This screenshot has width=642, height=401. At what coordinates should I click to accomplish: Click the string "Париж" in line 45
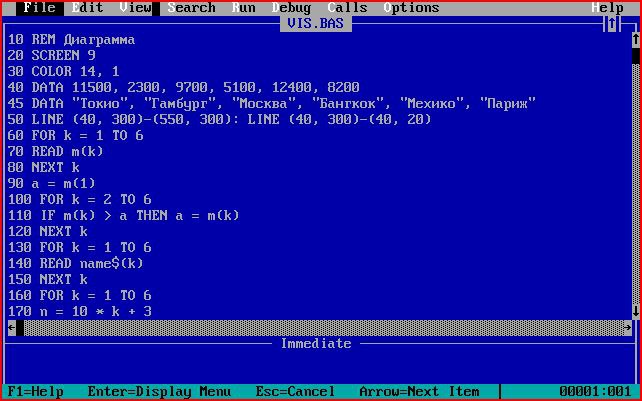click(x=508, y=103)
